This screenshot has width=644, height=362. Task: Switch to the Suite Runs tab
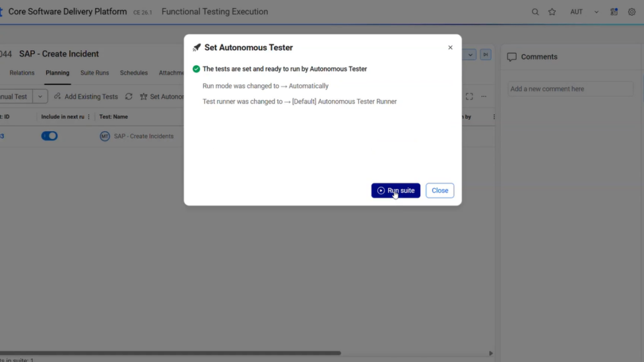[94, 73]
